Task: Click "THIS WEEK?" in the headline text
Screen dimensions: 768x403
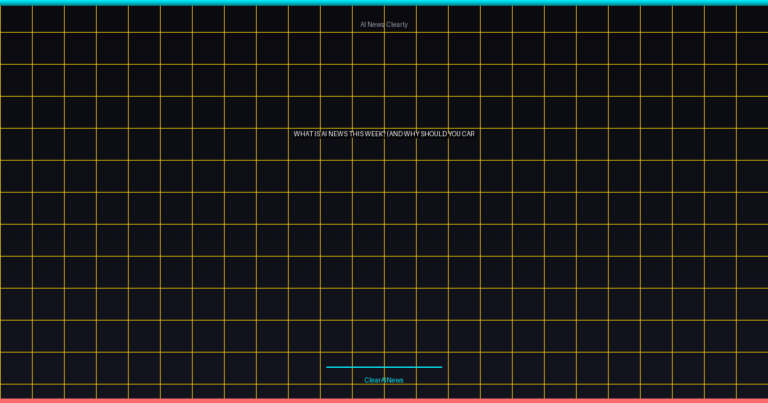Action: pos(367,134)
